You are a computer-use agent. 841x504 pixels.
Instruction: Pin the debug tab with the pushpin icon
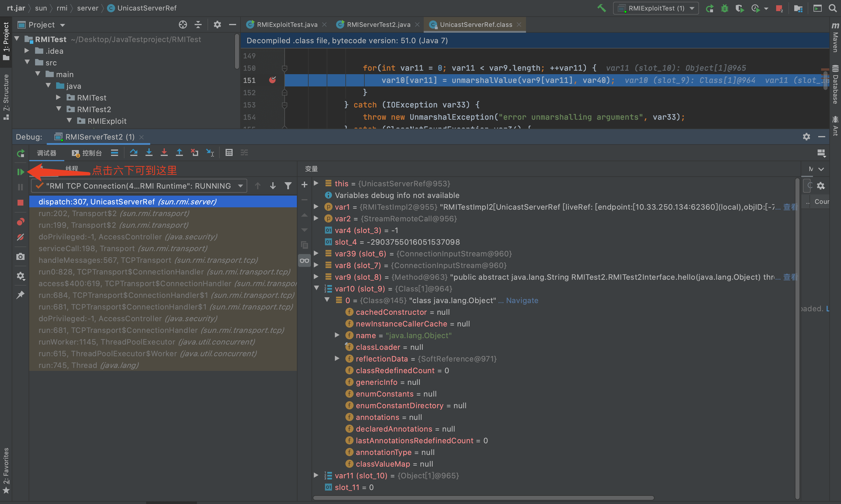click(x=20, y=294)
